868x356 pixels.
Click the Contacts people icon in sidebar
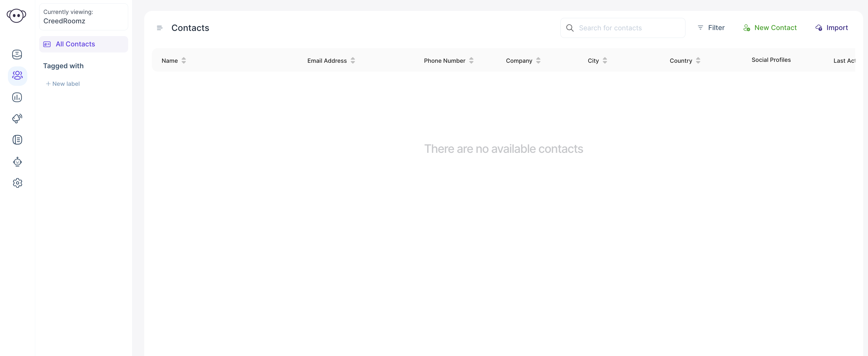(x=17, y=76)
